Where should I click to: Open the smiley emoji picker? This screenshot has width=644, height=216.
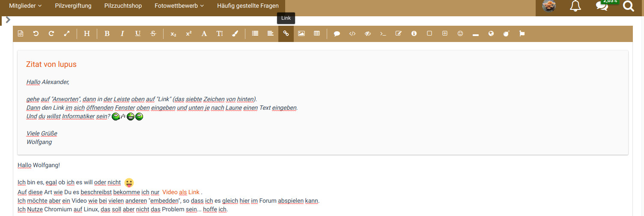[460, 33]
